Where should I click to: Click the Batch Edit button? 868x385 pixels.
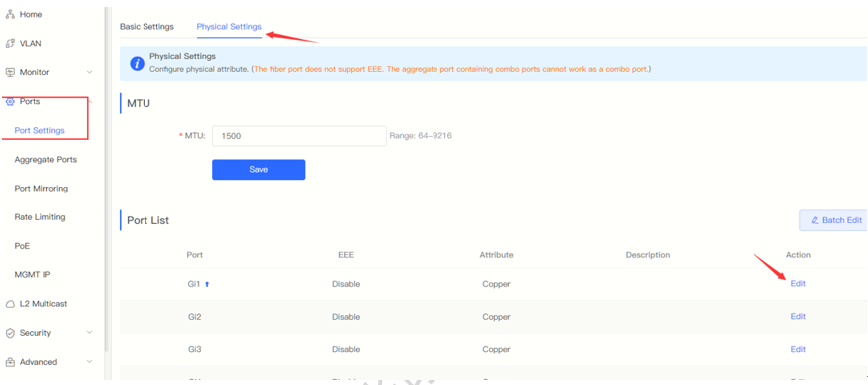pos(834,220)
